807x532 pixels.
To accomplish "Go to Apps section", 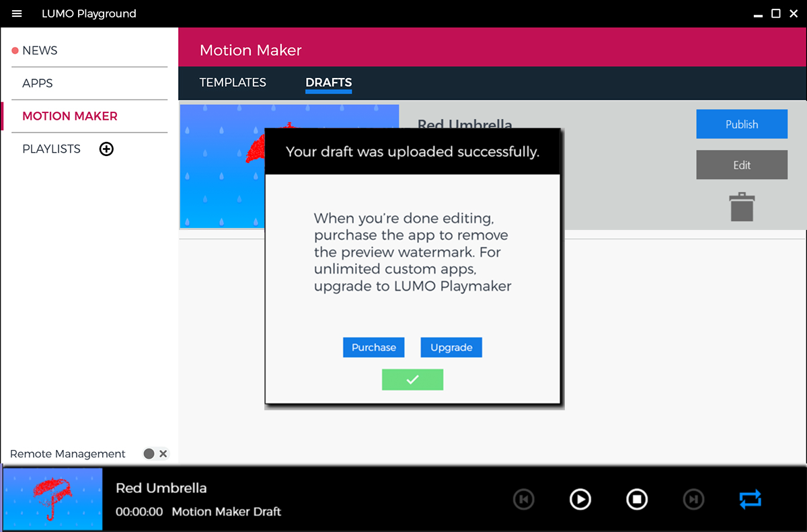I will [x=38, y=83].
